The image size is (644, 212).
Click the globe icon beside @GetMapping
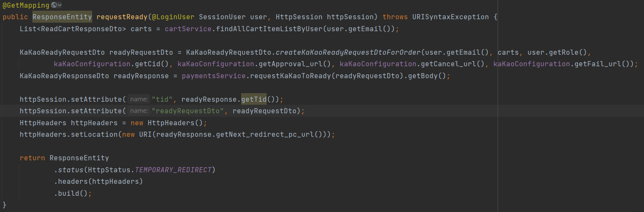click(x=53, y=5)
